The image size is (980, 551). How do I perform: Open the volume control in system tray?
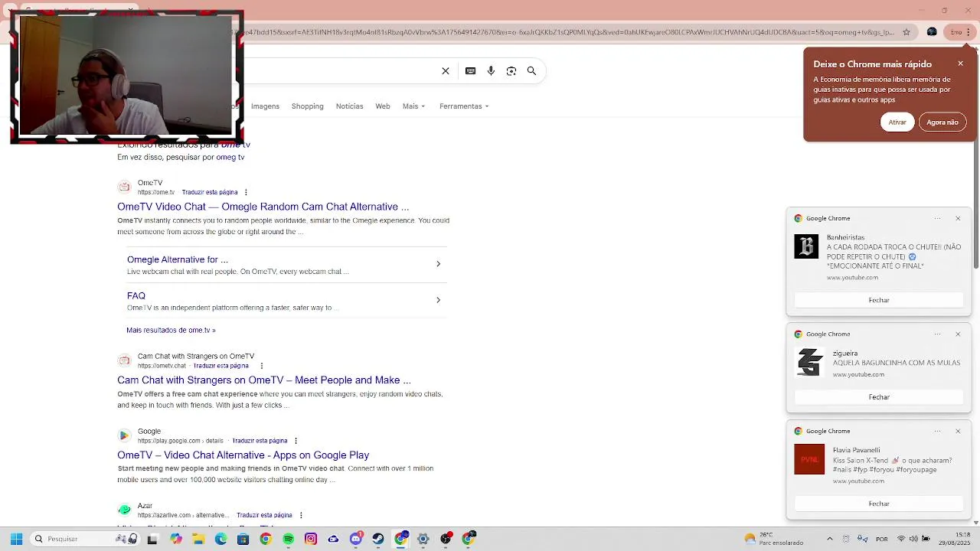[913, 539]
